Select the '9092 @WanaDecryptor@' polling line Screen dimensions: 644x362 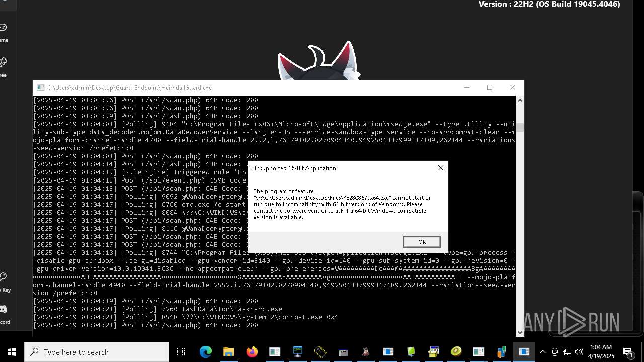pyautogui.click(x=140, y=197)
